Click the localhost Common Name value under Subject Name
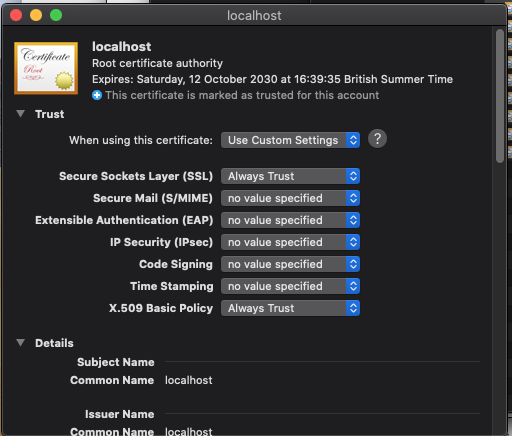 tap(189, 380)
